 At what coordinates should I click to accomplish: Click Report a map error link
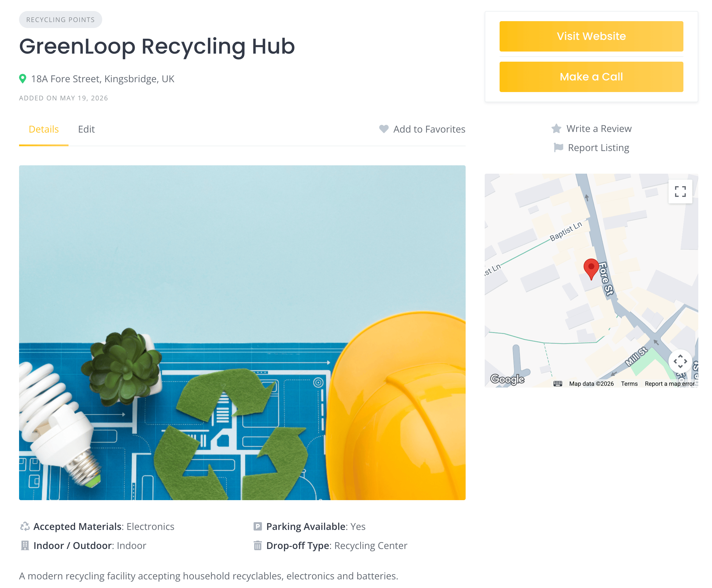click(669, 383)
